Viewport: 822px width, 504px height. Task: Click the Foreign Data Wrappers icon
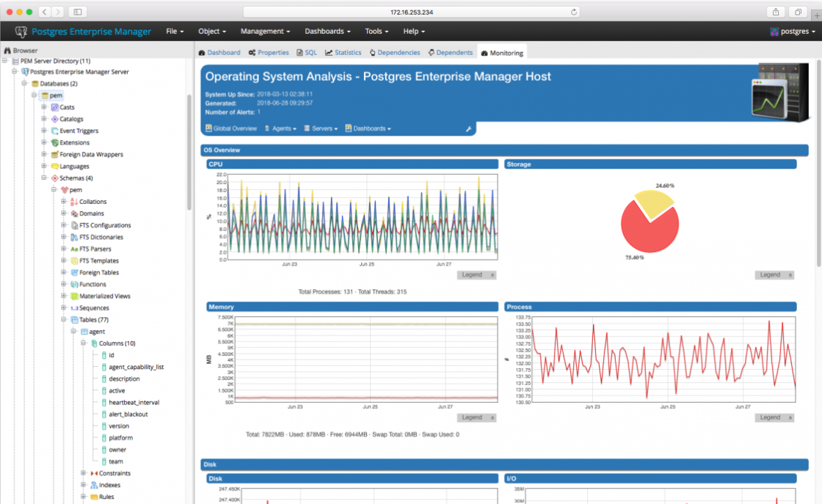click(54, 154)
